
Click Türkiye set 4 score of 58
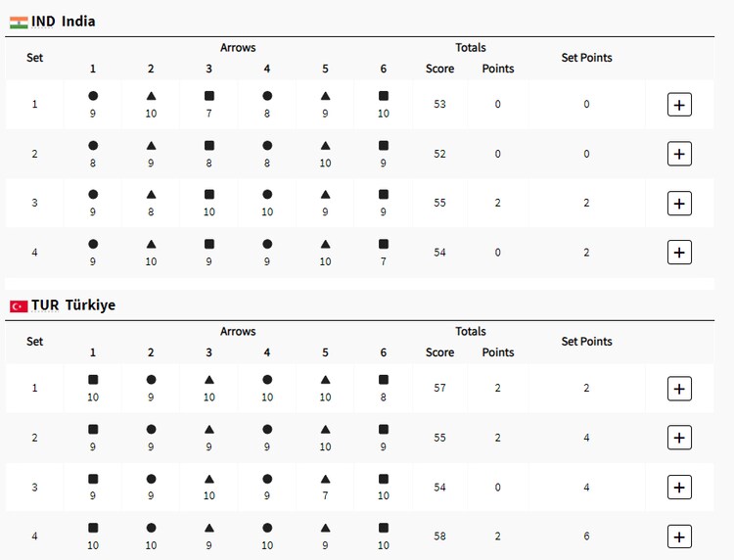click(x=440, y=536)
